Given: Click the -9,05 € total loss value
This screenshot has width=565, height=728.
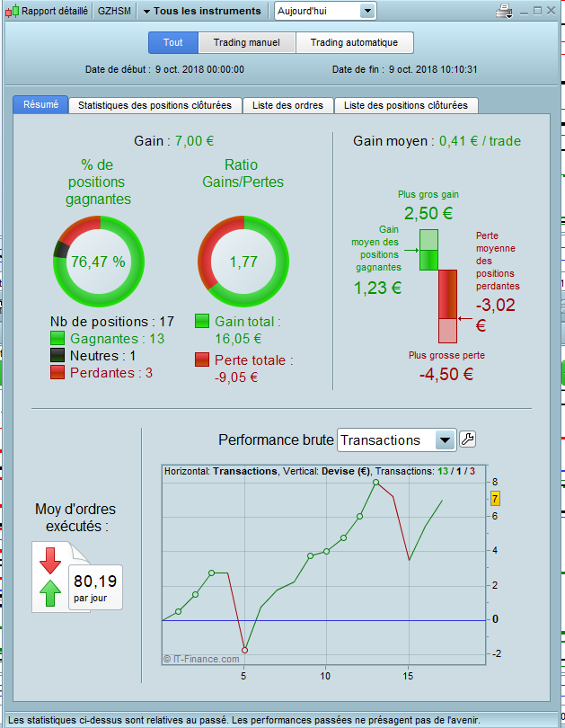Looking at the screenshot, I should click(236, 377).
